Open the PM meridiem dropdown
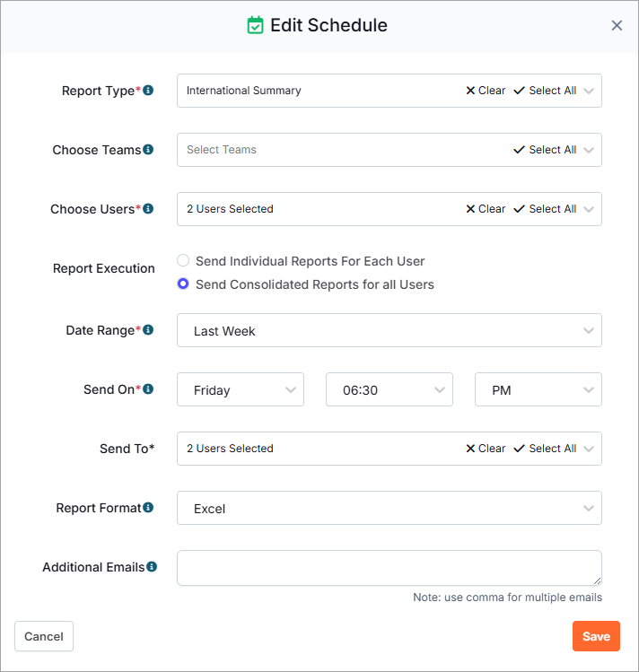This screenshot has width=639, height=672. point(538,389)
